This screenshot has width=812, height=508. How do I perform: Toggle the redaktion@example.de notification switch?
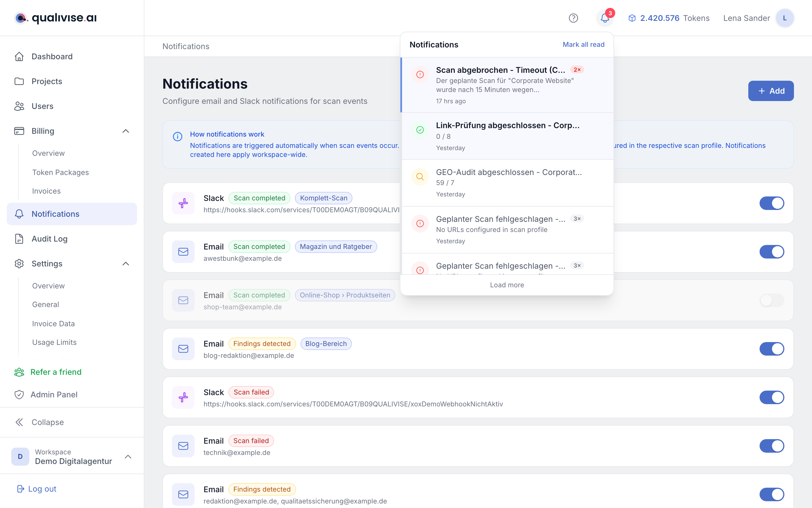772,494
